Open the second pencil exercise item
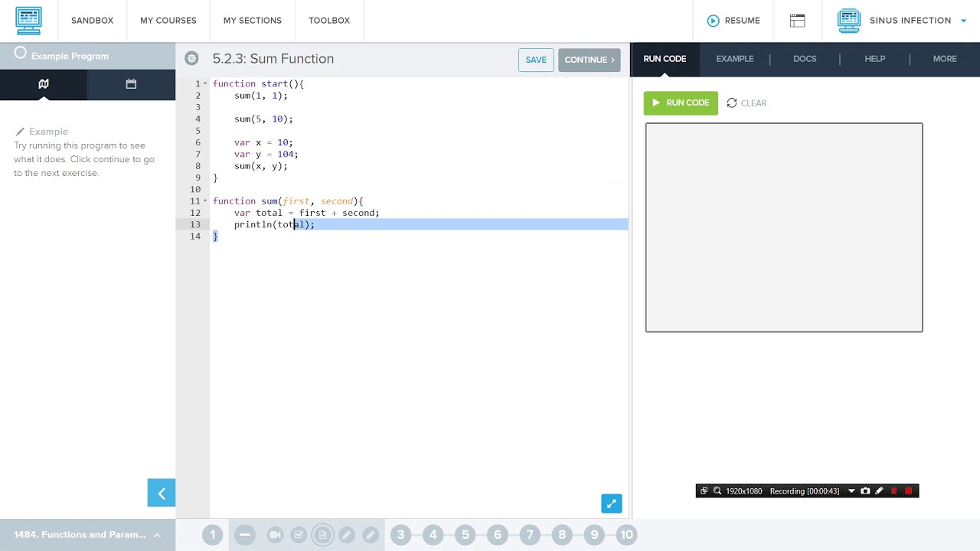980x551 pixels. pyautogui.click(x=370, y=535)
